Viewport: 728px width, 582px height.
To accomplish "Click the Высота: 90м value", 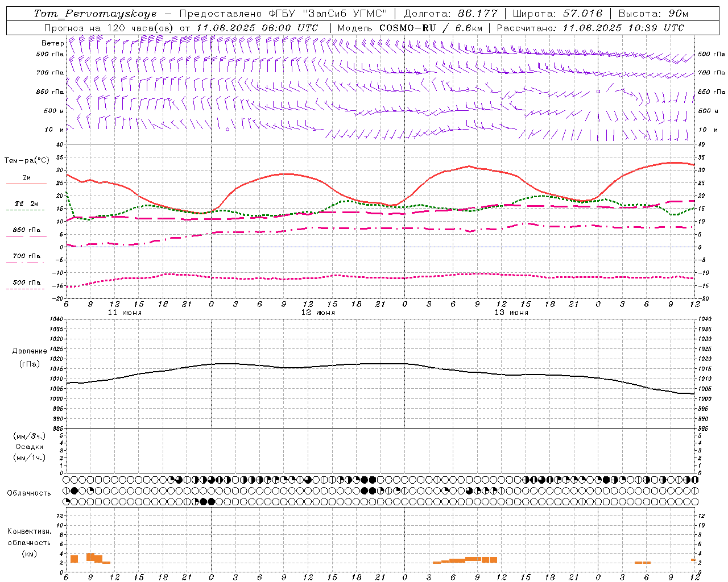I will click(653, 14).
